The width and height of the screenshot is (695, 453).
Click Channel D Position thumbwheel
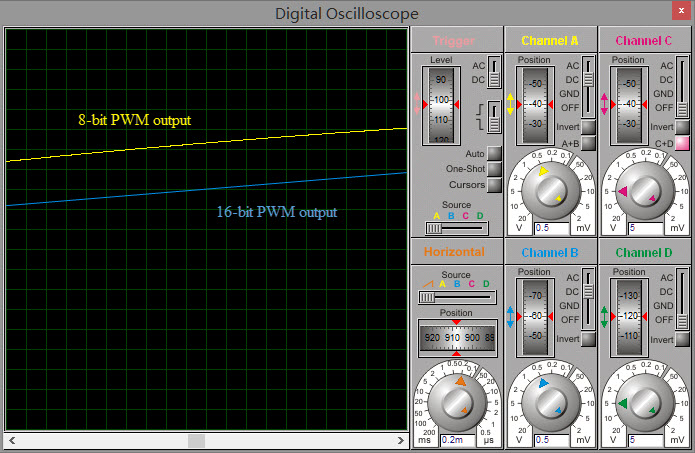629,317
